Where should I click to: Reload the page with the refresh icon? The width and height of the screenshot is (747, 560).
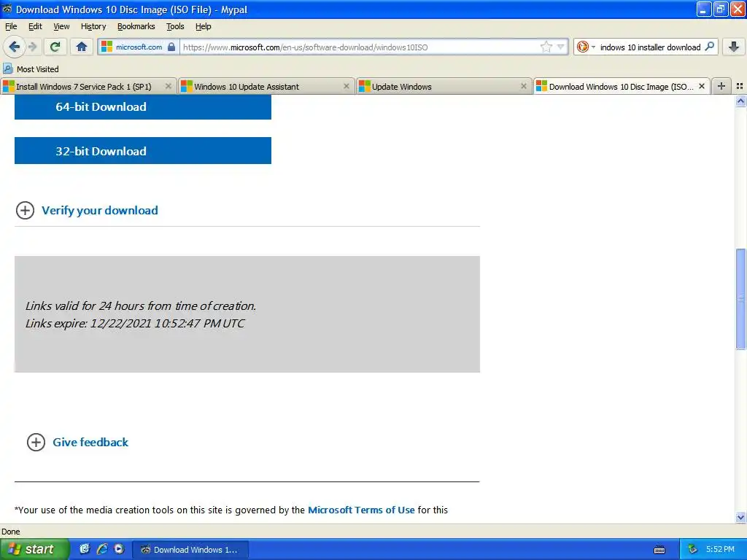coord(55,47)
